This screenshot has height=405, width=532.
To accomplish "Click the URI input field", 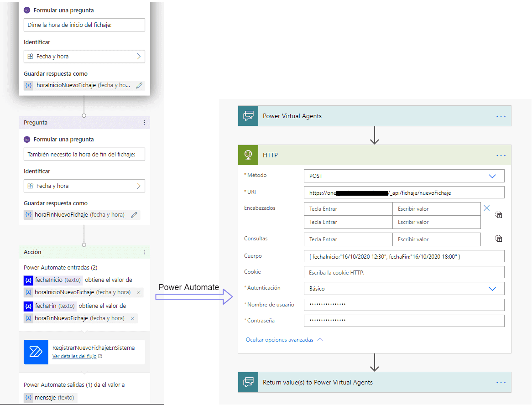I will [x=404, y=192].
